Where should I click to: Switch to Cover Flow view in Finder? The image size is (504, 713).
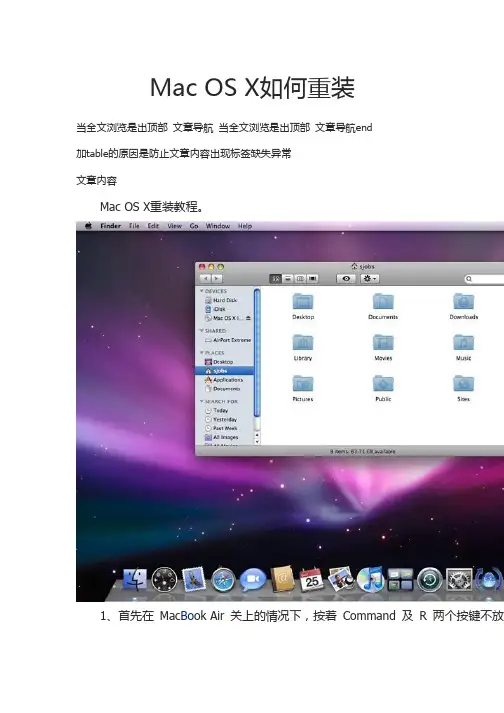click(x=312, y=278)
